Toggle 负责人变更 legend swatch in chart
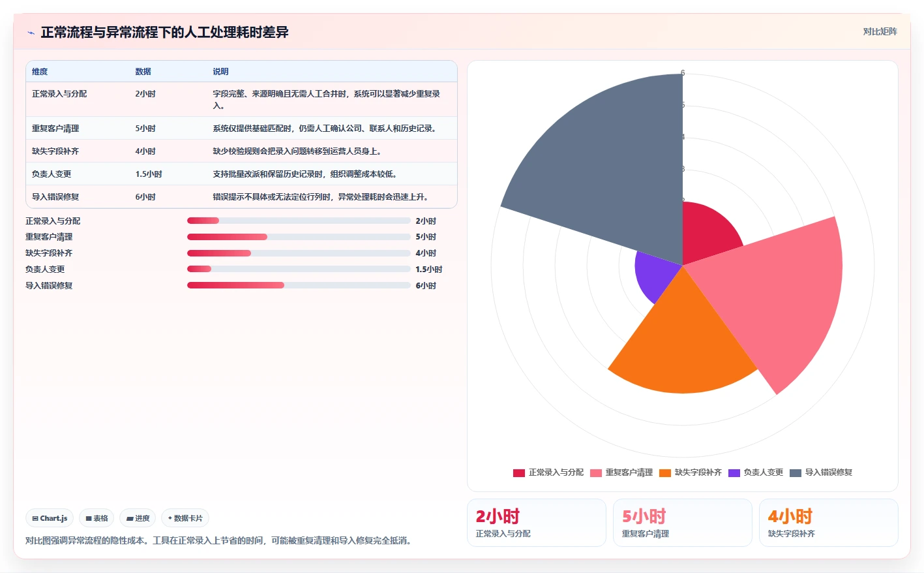Image resolution: width=924 pixels, height=573 pixels. 734,472
